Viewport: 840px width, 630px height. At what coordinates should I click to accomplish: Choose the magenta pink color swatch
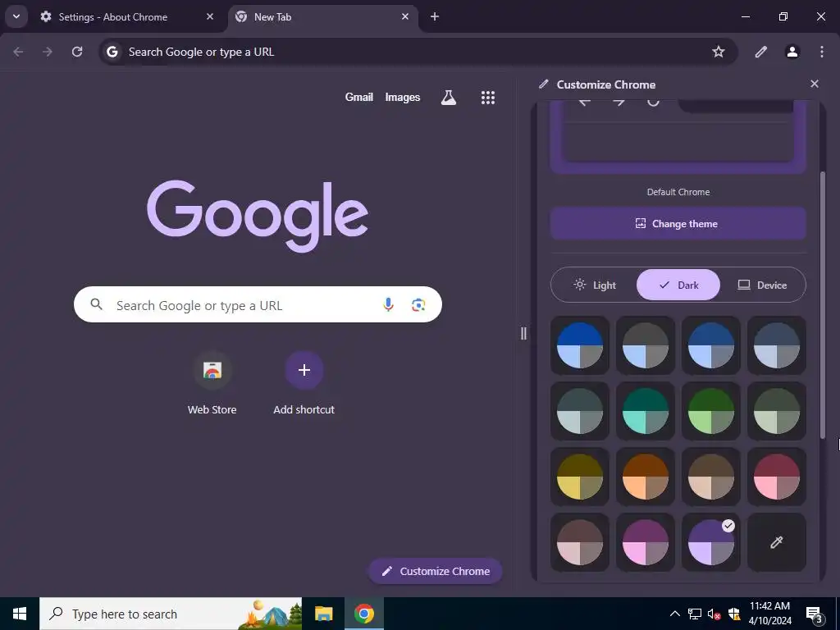(646, 542)
